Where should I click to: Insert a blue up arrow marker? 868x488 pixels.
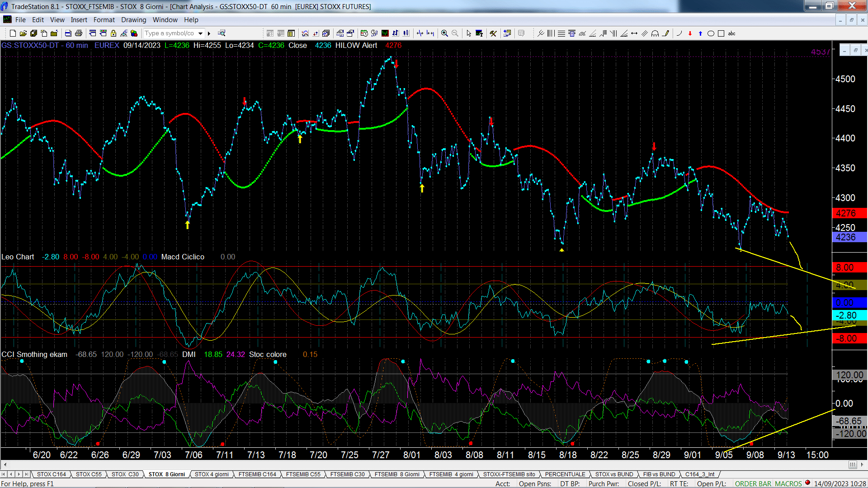(700, 33)
